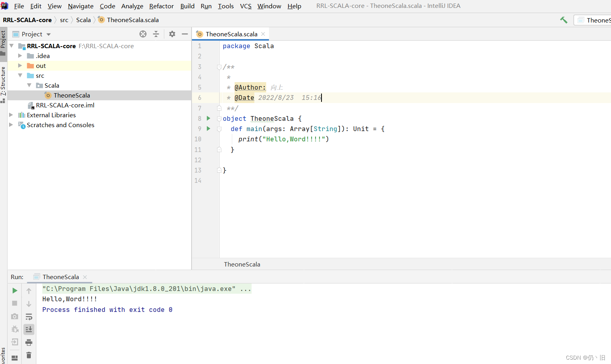
Task: Clear all console output with trash icon
Action: pyautogui.click(x=29, y=355)
